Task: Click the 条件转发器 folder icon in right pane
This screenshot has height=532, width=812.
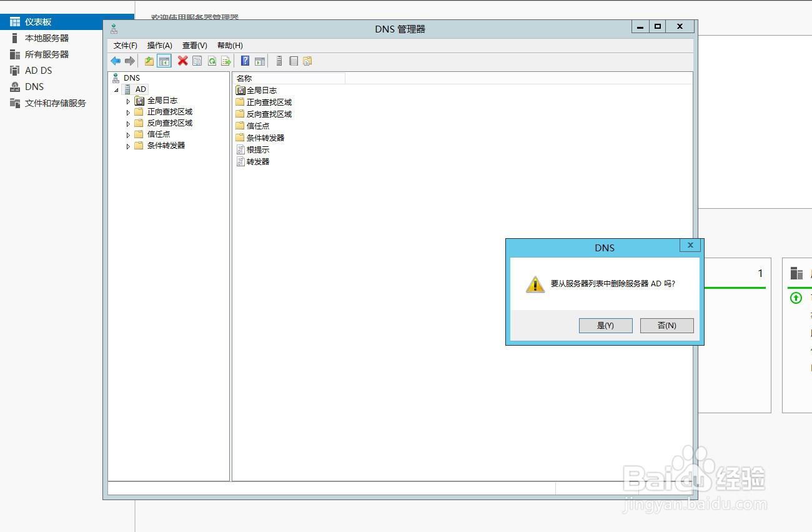Action: [240, 138]
